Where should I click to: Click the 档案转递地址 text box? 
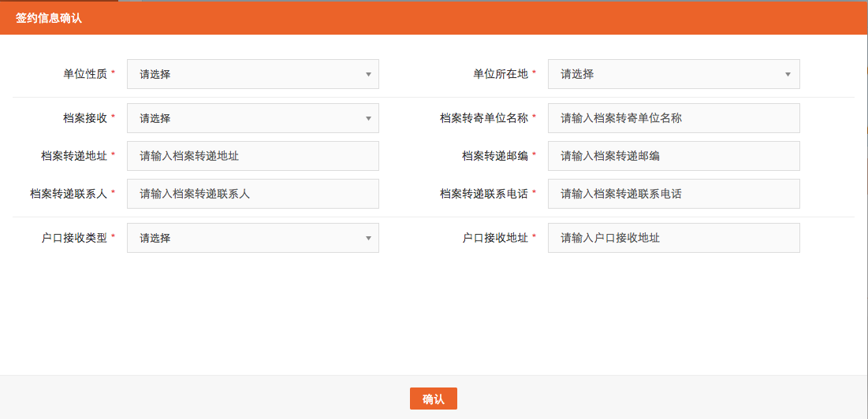[252, 156]
